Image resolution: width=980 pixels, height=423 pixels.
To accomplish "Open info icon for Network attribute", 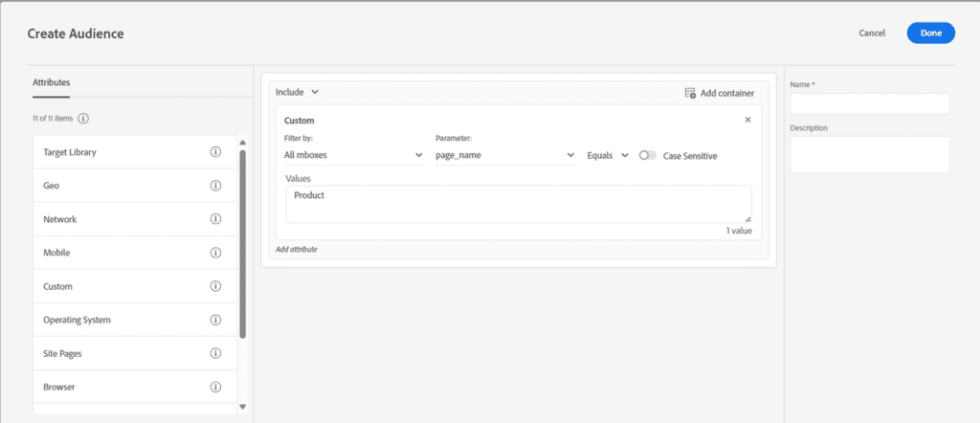I will click(x=215, y=219).
